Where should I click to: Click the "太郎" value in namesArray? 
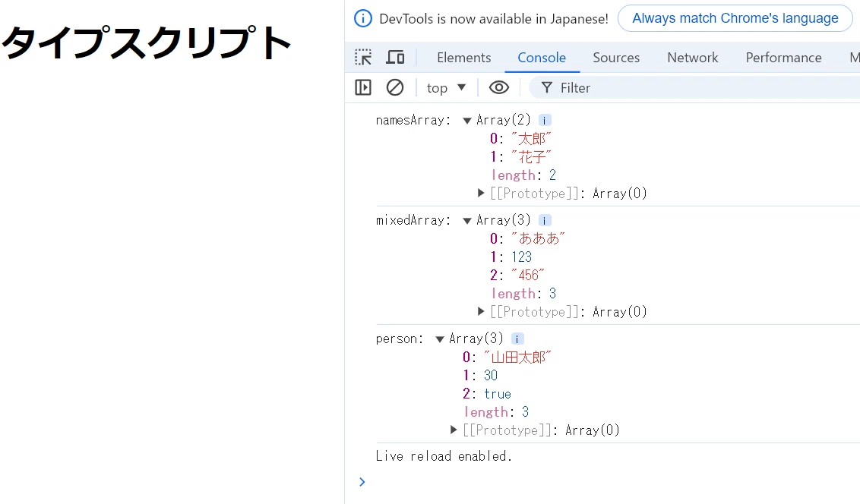(x=532, y=139)
